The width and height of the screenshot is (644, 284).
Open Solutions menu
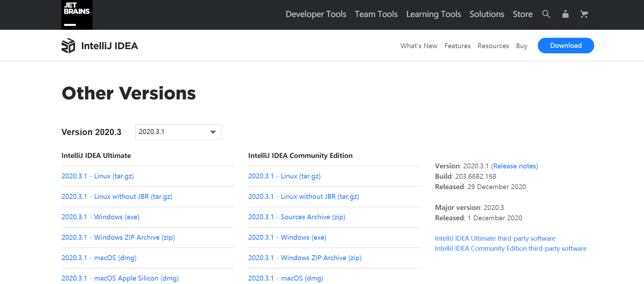coord(487,14)
